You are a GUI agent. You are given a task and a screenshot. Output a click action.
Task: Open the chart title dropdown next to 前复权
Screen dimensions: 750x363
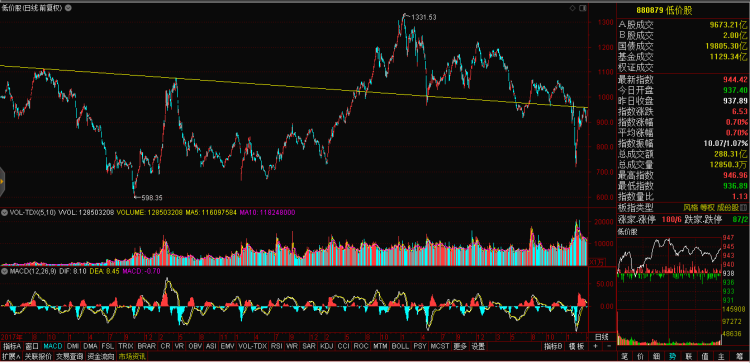coord(68,8)
